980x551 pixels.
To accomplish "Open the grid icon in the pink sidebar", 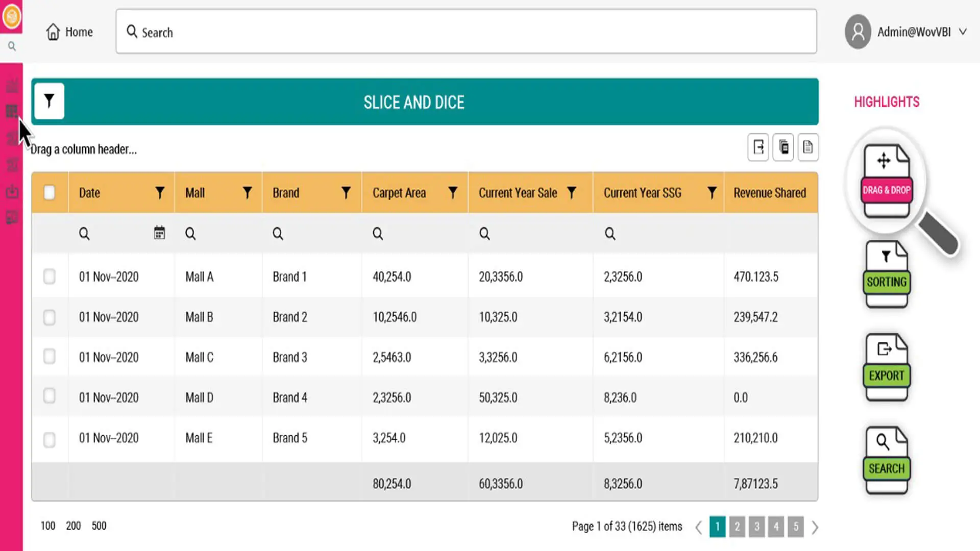I will [12, 111].
